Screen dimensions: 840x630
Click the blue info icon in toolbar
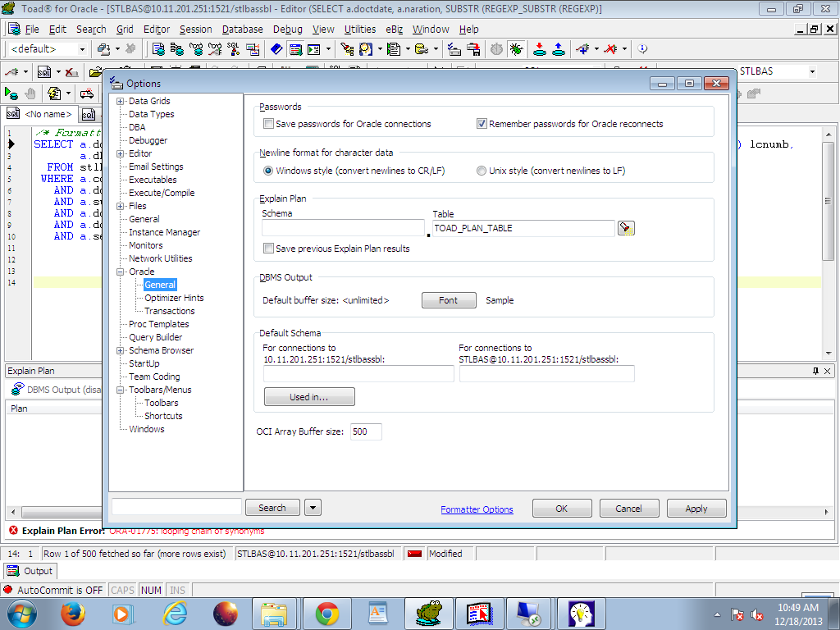point(642,49)
